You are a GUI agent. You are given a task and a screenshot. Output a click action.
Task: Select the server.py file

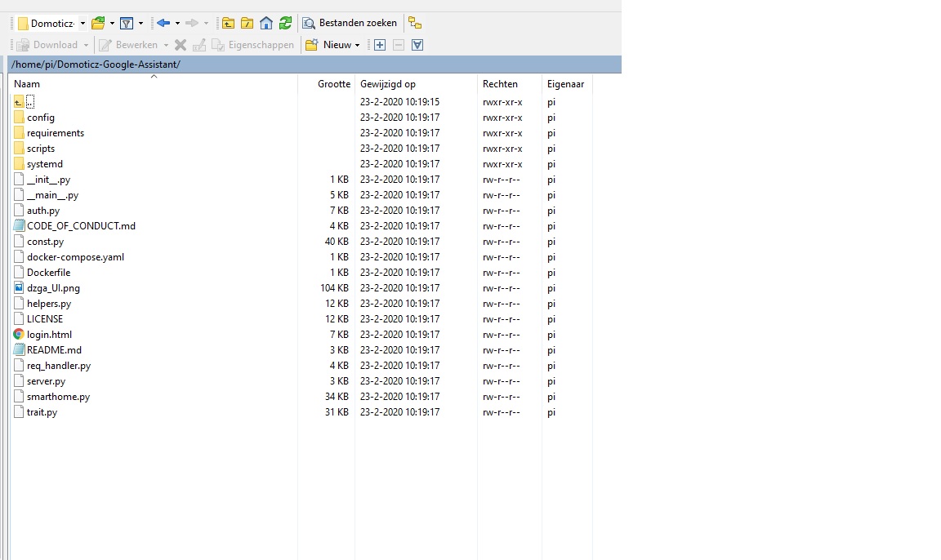tap(47, 381)
